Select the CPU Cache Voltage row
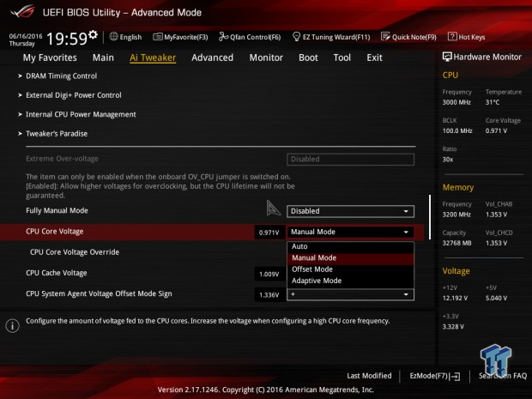The image size is (532, 399). [x=57, y=273]
